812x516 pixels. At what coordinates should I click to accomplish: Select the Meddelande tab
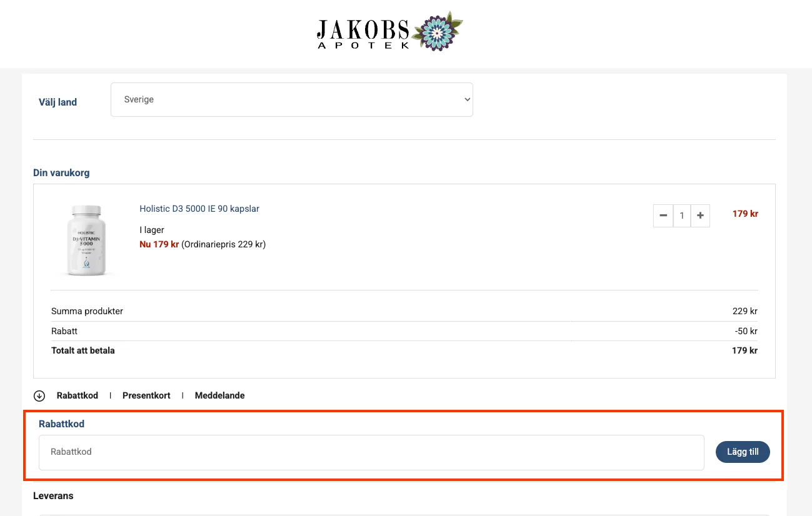219,395
